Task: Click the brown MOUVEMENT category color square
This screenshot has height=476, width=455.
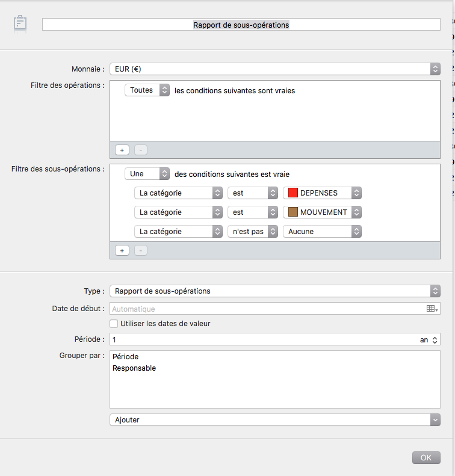Action: [x=292, y=212]
